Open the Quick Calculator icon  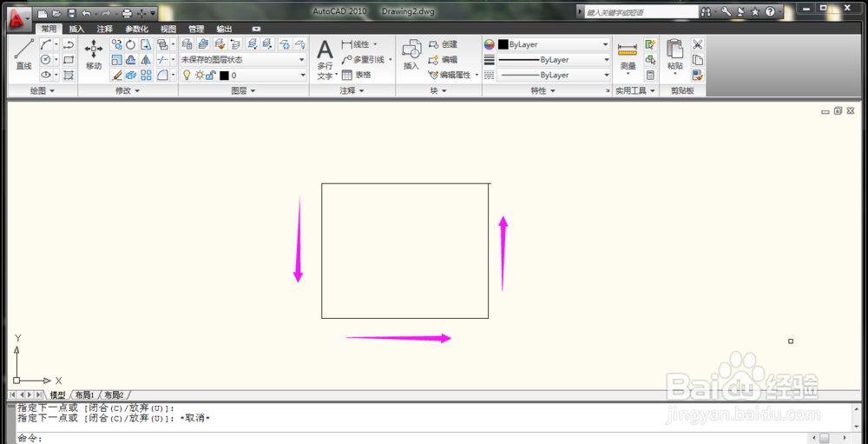650,76
